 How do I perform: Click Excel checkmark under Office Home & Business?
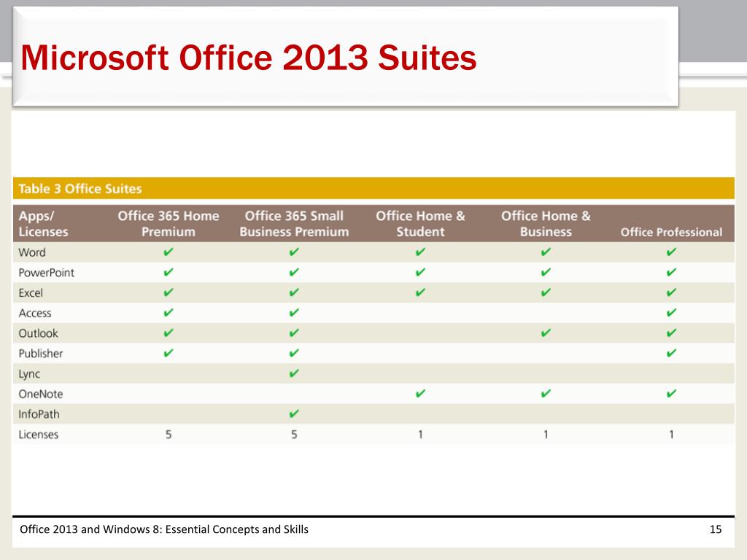click(x=546, y=292)
